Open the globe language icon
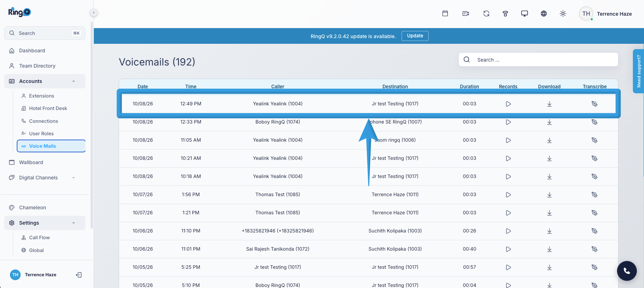Image resolution: width=644 pixels, height=288 pixels. click(x=544, y=14)
